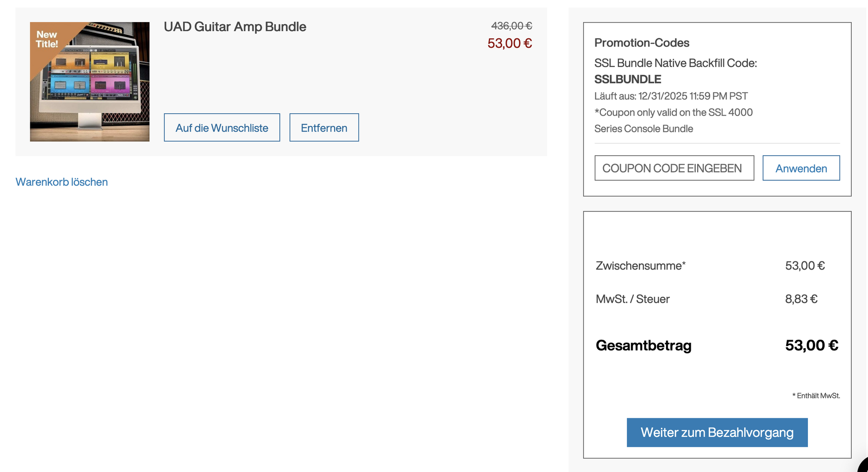
Task: Click the SSLBUNDLE promo code text
Action: coord(627,79)
